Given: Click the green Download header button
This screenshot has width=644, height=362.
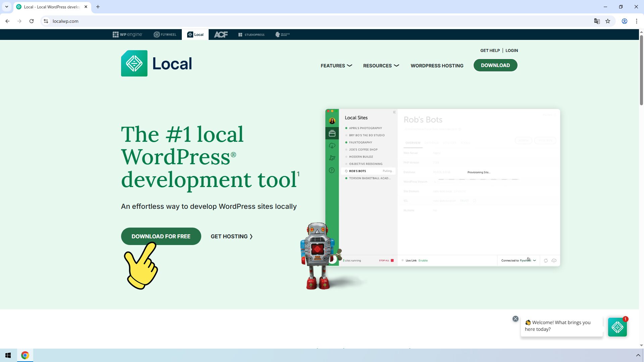Looking at the screenshot, I should (x=495, y=65).
